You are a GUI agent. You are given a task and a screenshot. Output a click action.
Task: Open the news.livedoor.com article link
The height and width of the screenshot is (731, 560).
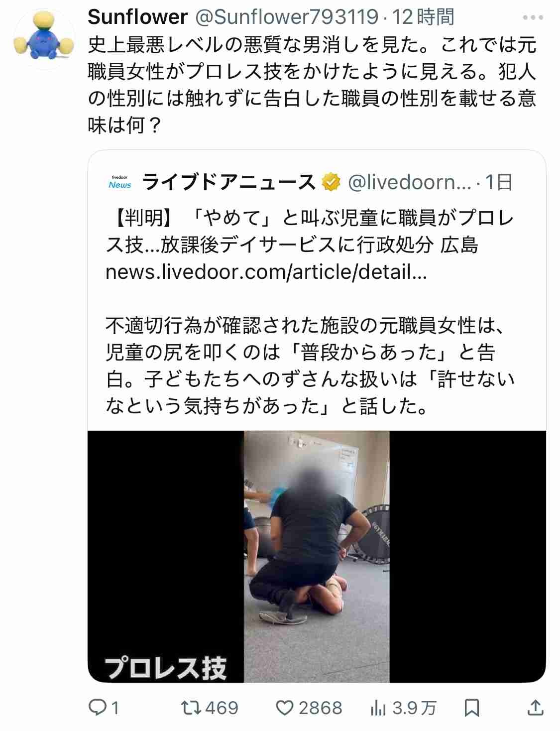[x=266, y=272]
